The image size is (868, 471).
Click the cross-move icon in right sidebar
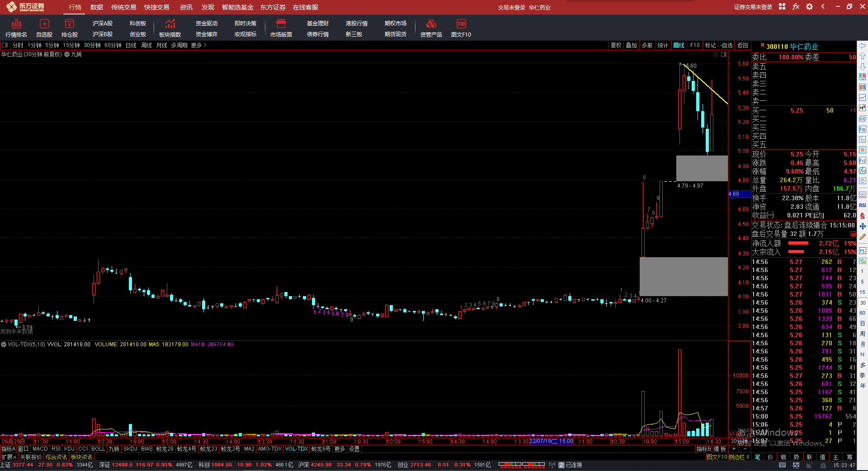point(863,226)
